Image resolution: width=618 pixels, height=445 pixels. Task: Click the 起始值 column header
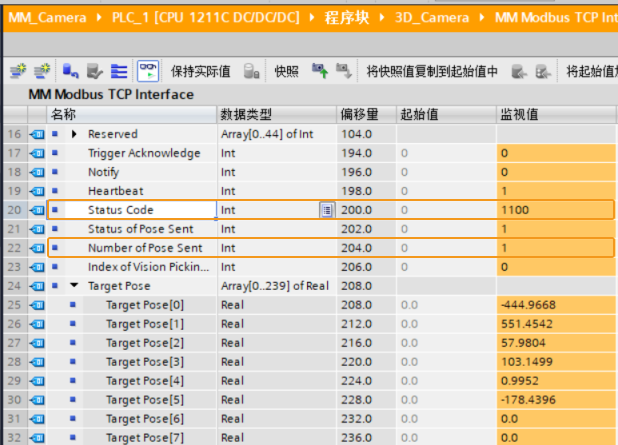point(446,115)
